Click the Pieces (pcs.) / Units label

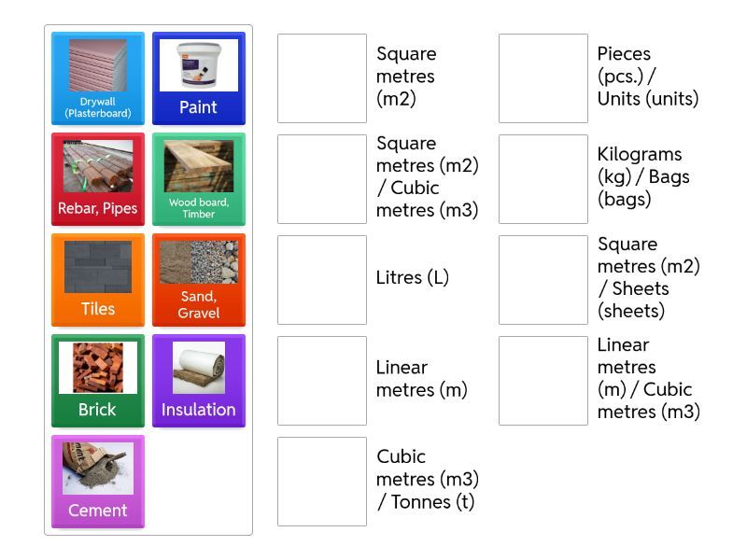(648, 77)
